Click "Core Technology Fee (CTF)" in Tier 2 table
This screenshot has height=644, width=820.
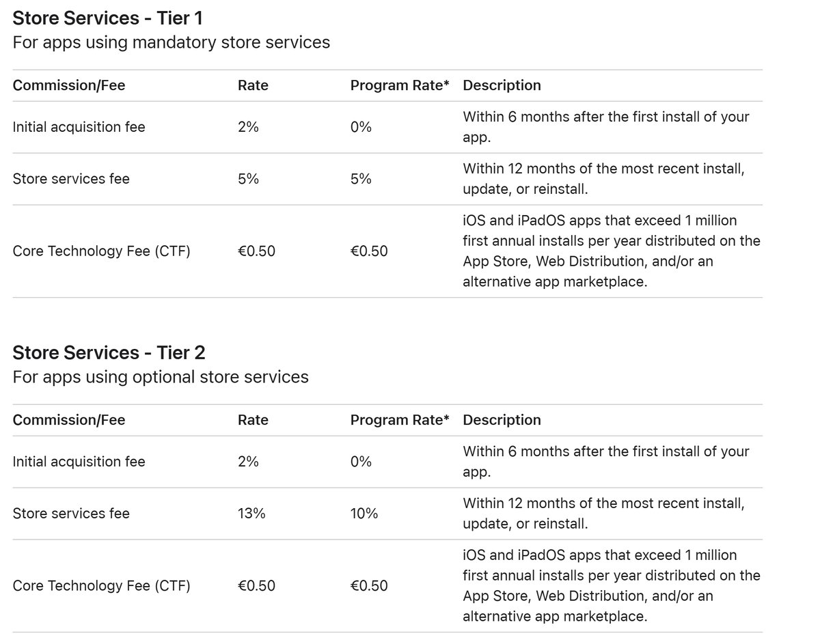pos(101,586)
